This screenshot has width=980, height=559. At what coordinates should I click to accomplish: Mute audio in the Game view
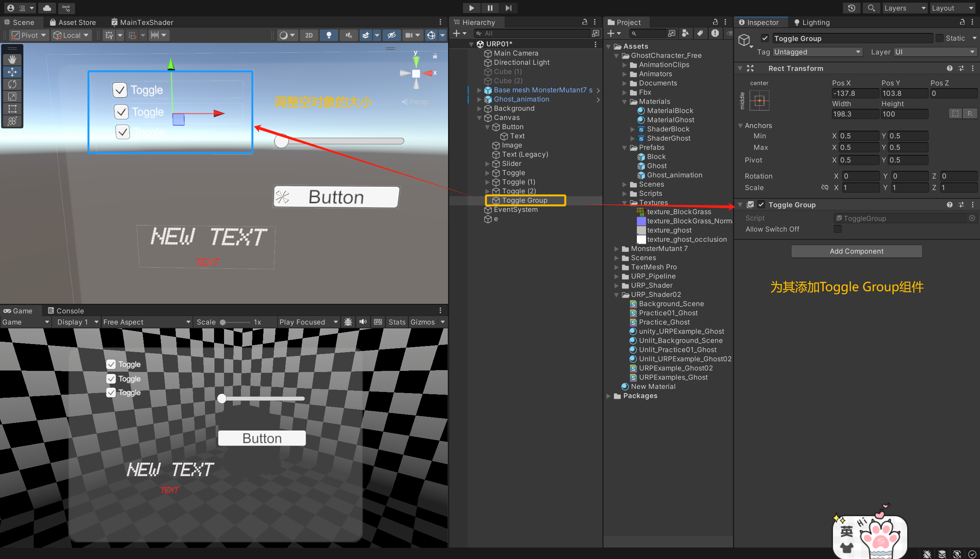coord(363,322)
